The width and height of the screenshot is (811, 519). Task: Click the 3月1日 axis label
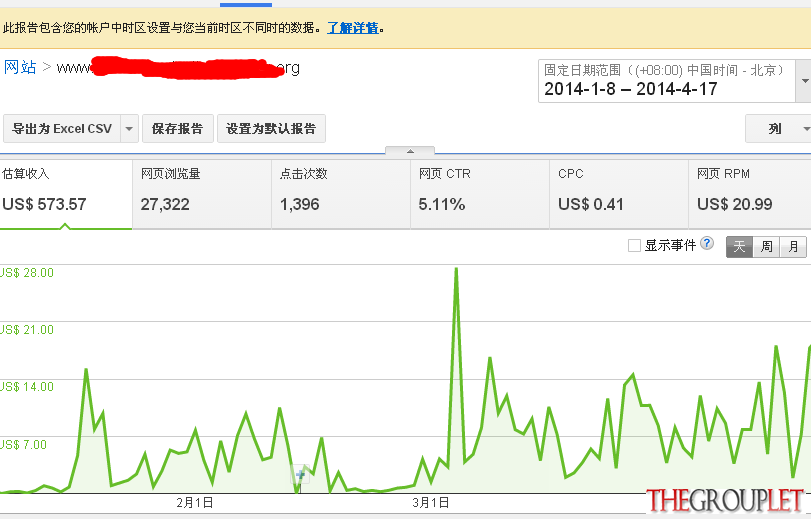pos(430,502)
